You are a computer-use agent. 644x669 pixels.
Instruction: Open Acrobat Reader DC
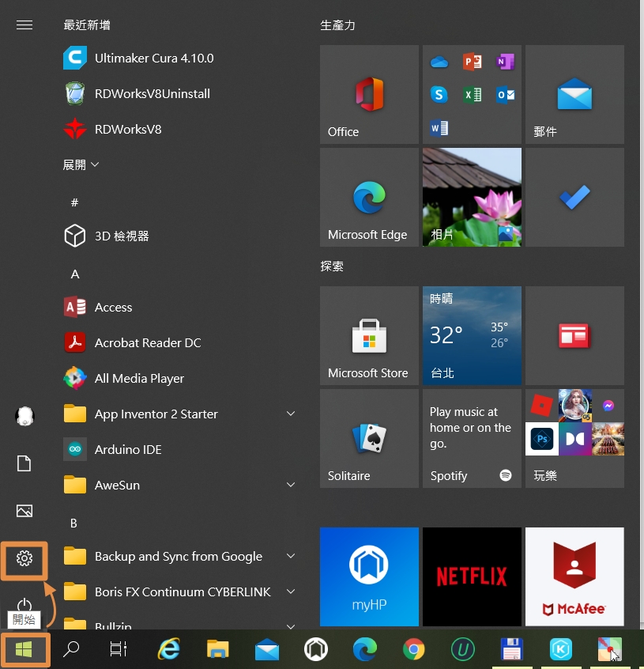179,342
